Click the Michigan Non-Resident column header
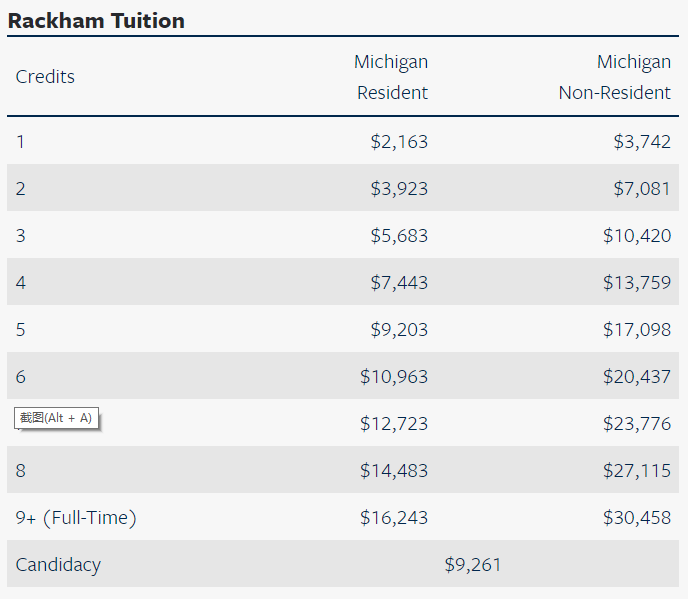Image resolution: width=688 pixels, height=599 pixels. [615, 77]
